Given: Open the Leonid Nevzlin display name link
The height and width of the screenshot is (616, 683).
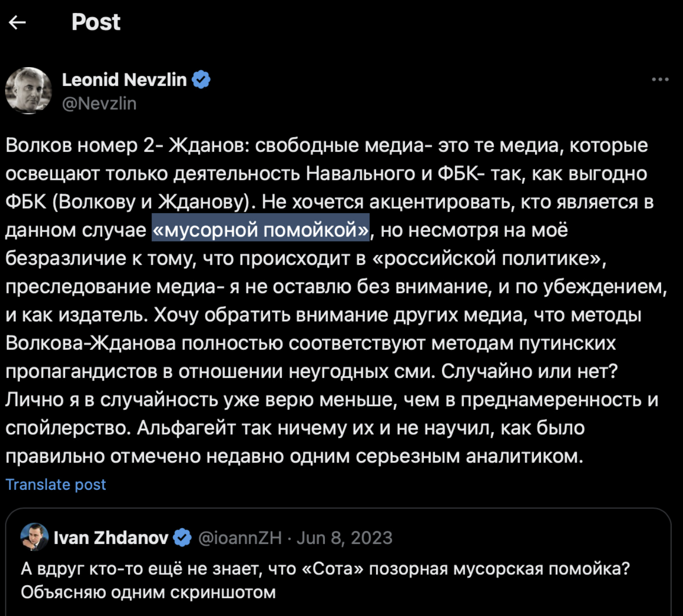Looking at the screenshot, I should tap(124, 79).
